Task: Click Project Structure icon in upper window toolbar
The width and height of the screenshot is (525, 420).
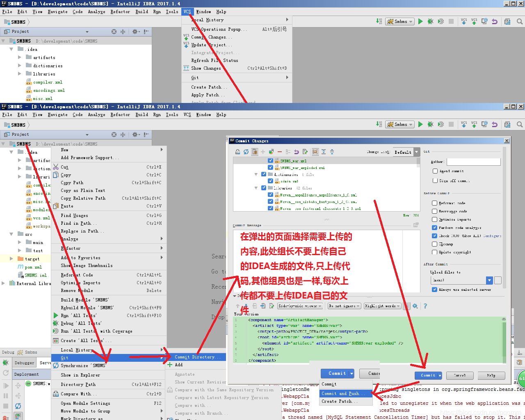Action: tap(507, 21)
